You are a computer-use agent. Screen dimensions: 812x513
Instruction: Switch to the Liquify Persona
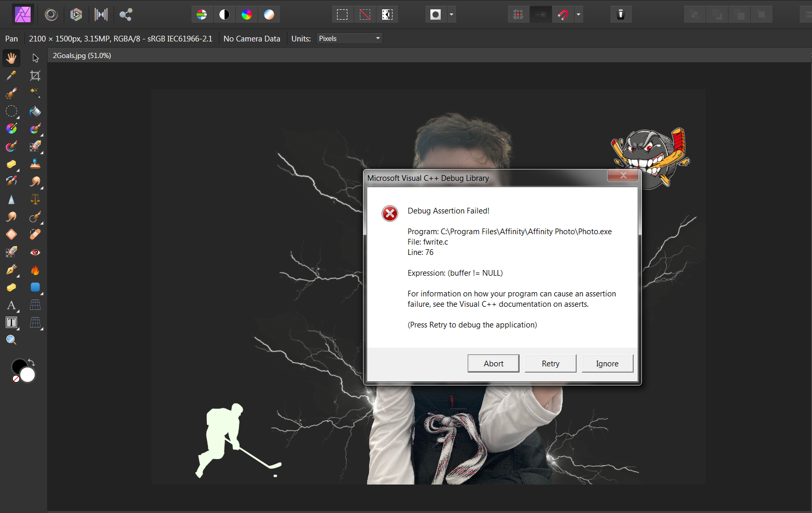tap(51, 15)
